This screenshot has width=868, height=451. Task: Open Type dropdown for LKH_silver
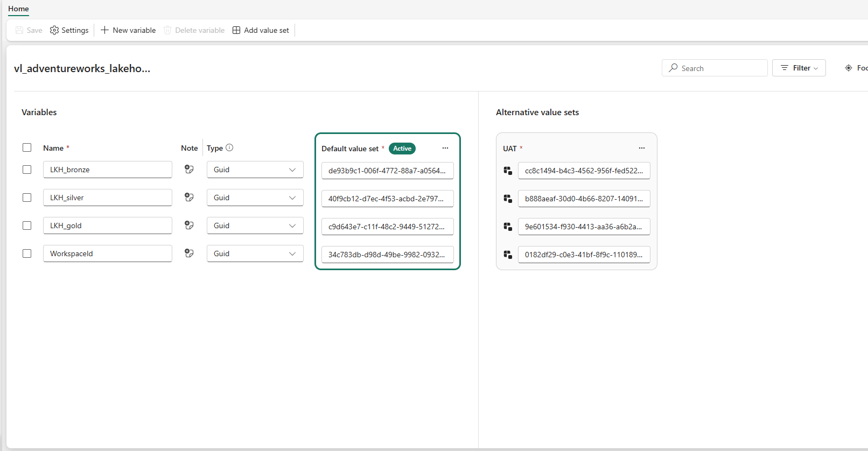(255, 198)
